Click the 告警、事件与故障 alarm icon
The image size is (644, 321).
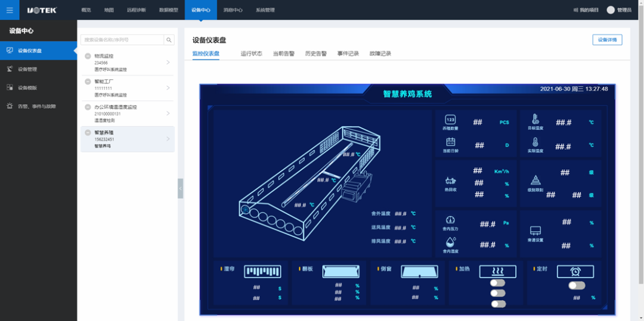coord(10,106)
